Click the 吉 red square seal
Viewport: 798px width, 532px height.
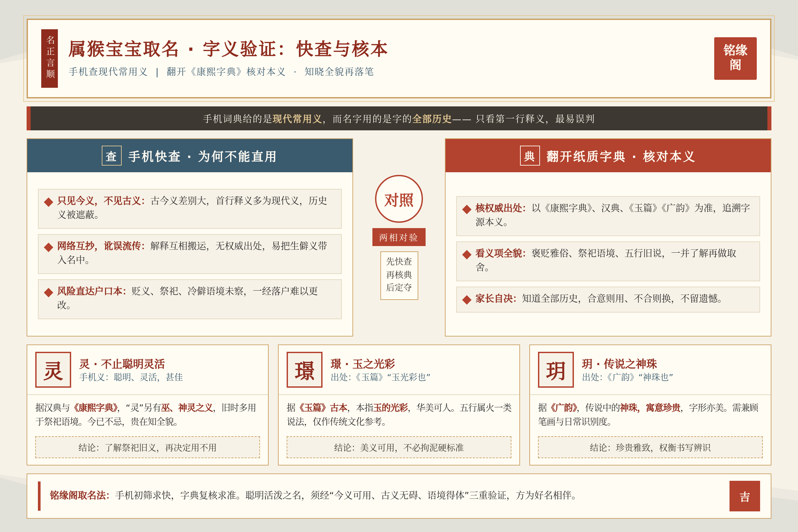[x=744, y=496]
